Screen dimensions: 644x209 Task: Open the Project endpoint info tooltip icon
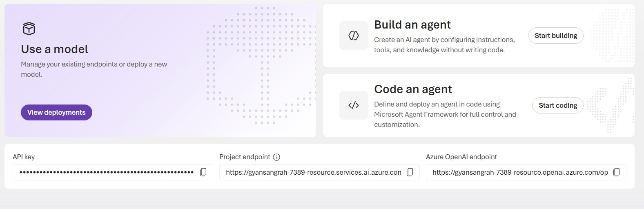point(276,157)
